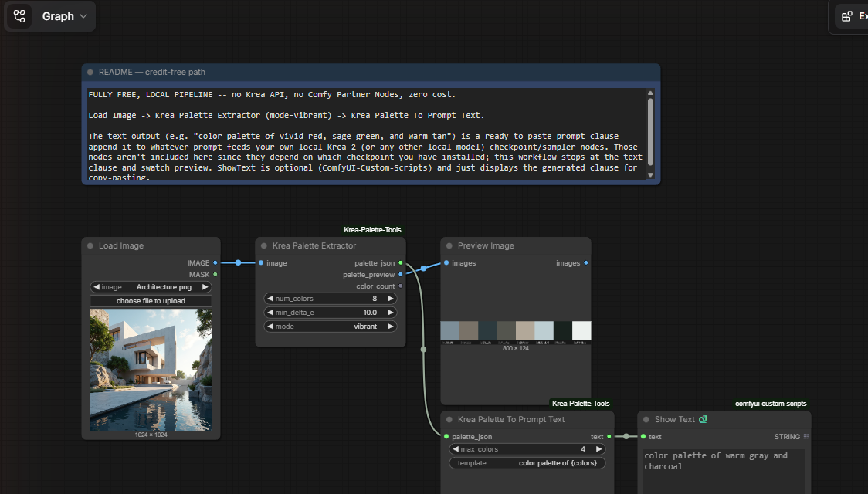
Task: Click the Show Text output text box
Action: click(x=724, y=472)
